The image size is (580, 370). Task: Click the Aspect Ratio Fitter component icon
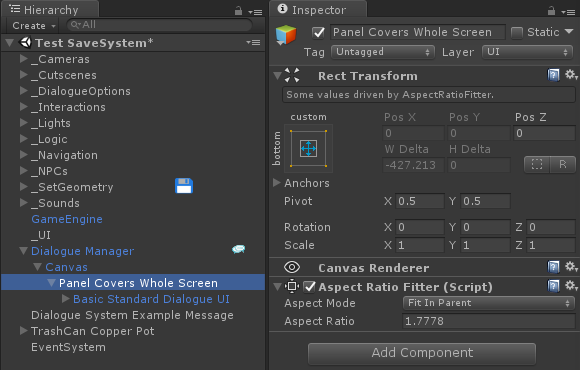tap(292, 286)
